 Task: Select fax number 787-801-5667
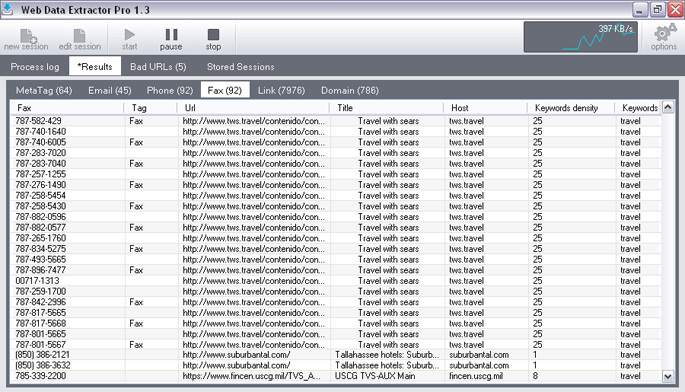click(41, 345)
